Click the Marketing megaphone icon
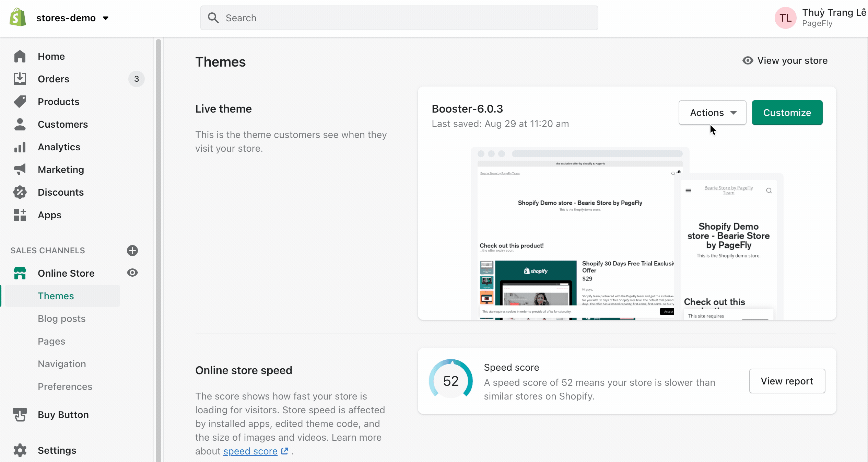The width and height of the screenshot is (868, 462). coord(20,170)
